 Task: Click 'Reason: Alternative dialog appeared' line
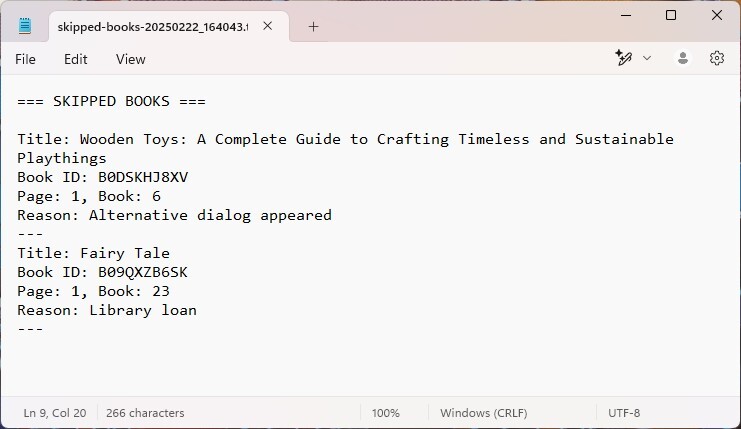click(174, 215)
